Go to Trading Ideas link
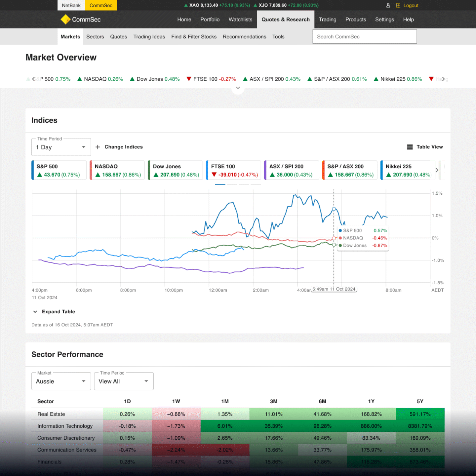The width and height of the screenshot is (476, 476). click(149, 37)
